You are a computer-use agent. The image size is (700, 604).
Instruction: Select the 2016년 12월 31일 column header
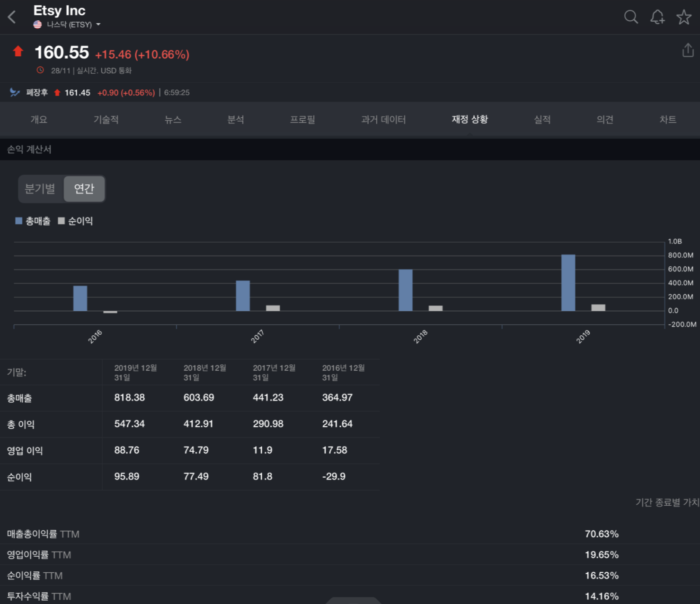pos(344,373)
